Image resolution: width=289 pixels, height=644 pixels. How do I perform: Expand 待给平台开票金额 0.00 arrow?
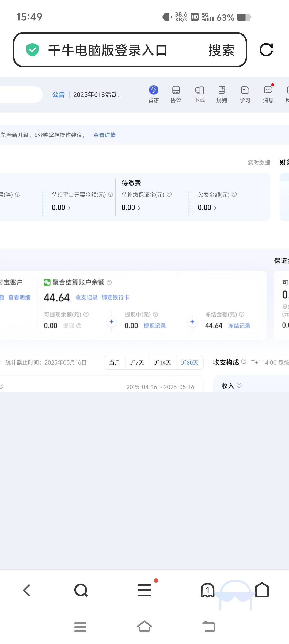pyautogui.click(x=69, y=208)
